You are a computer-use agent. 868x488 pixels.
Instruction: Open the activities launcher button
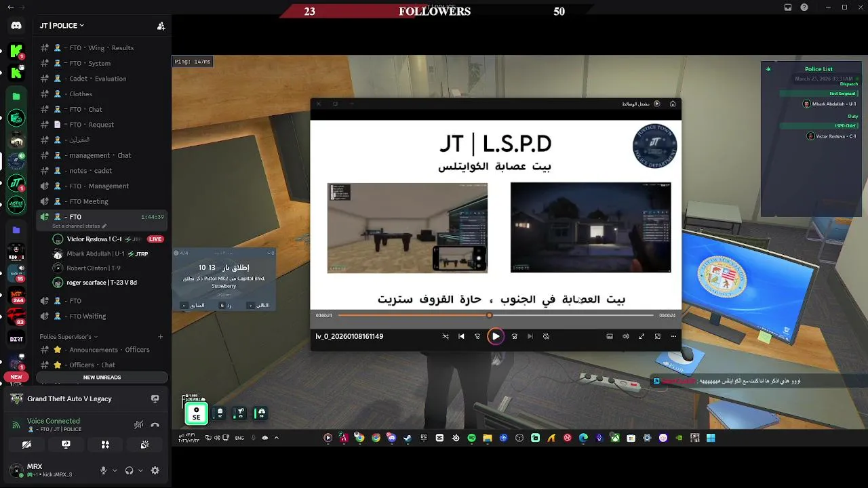[x=105, y=445]
